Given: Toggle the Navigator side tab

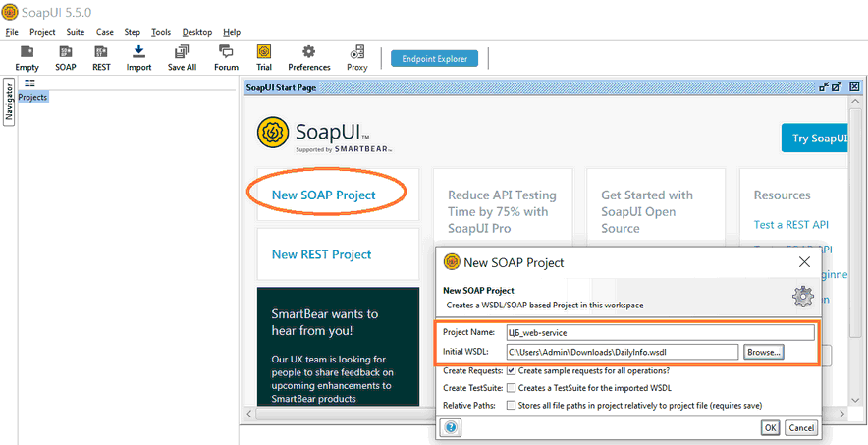Looking at the screenshot, I should coord(8,102).
